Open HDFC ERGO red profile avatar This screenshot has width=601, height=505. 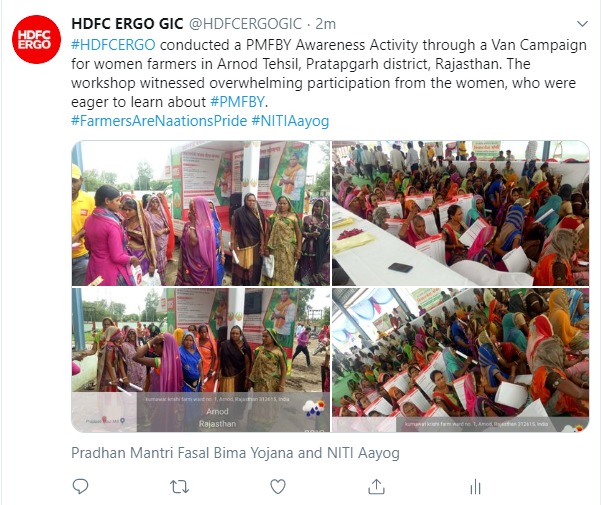tap(36, 39)
